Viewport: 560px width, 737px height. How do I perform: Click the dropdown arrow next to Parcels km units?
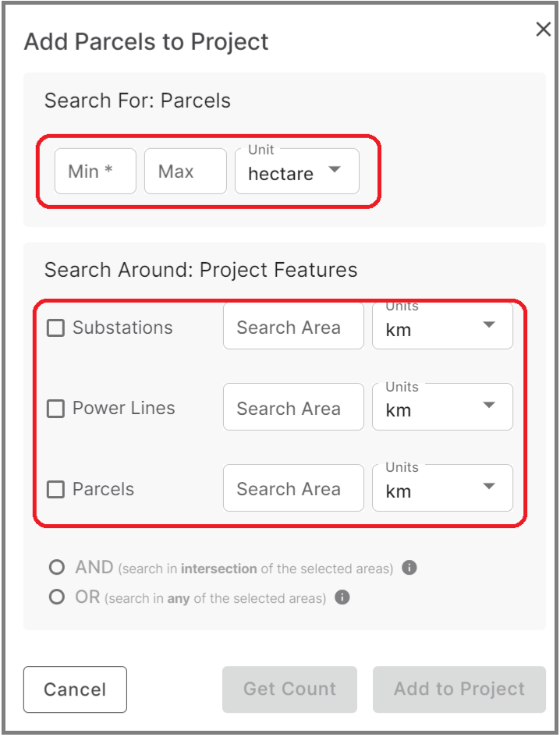coord(489,489)
